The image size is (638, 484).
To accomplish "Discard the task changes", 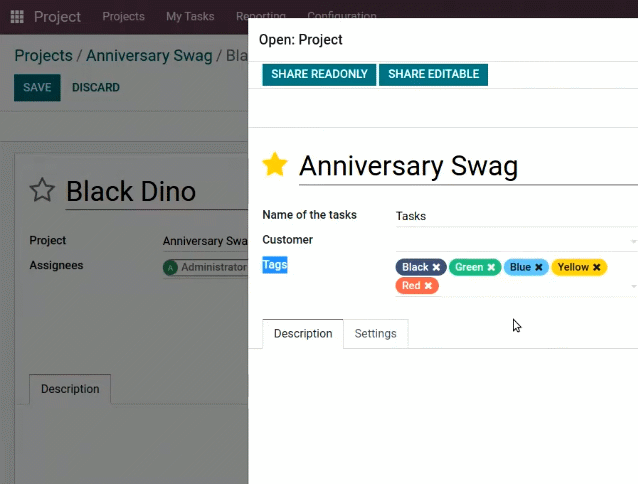I will tap(96, 88).
